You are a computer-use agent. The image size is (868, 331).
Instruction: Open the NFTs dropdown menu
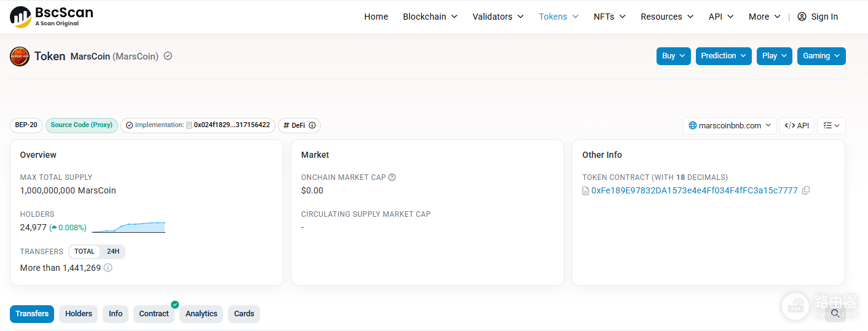[x=609, y=17]
